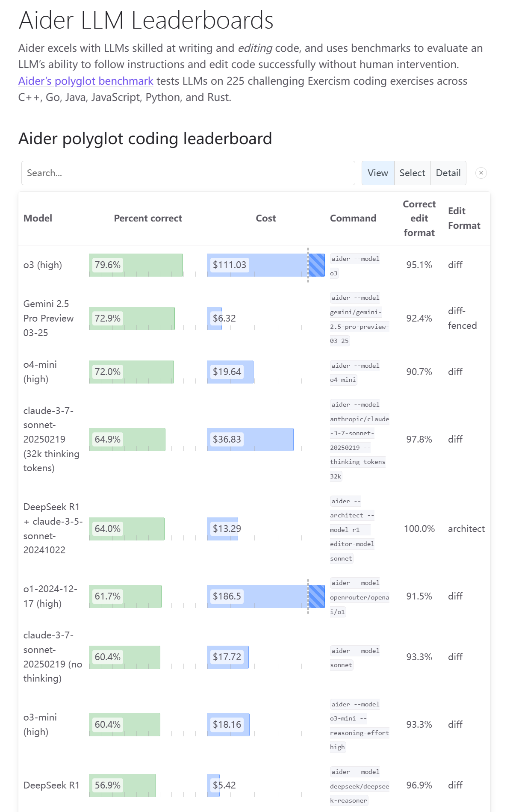Click the 100.0% correct edit format value
This screenshot has height=812, width=507.
tap(419, 529)
